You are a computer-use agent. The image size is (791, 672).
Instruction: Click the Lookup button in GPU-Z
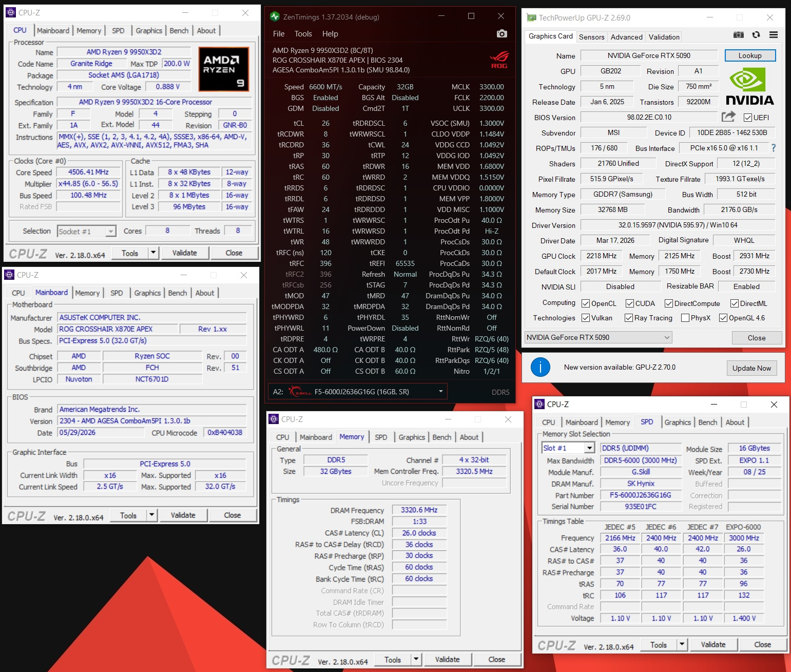coord(750,55)
